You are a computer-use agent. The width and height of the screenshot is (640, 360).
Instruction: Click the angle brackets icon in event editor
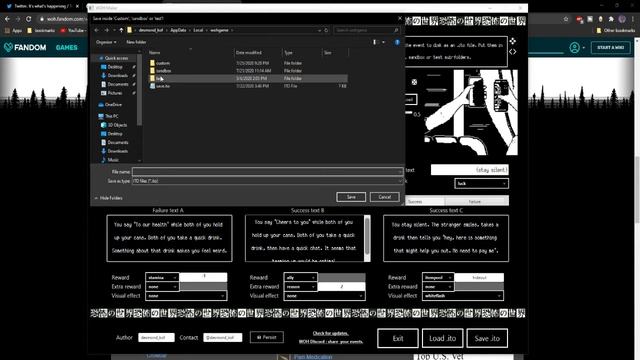point(512,52)
